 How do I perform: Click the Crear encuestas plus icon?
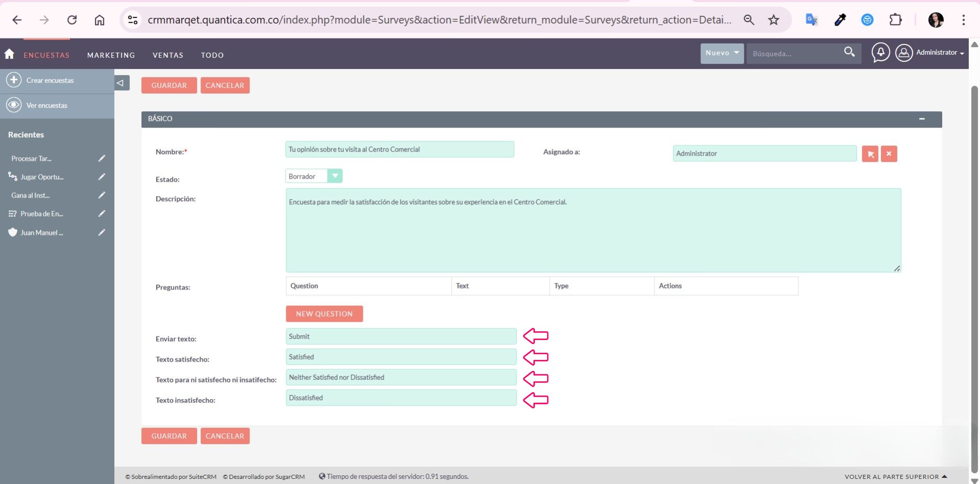(14, 80)
